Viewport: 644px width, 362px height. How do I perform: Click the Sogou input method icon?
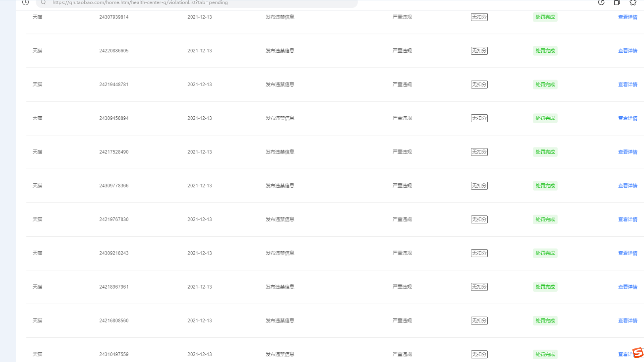pos(638,353)
